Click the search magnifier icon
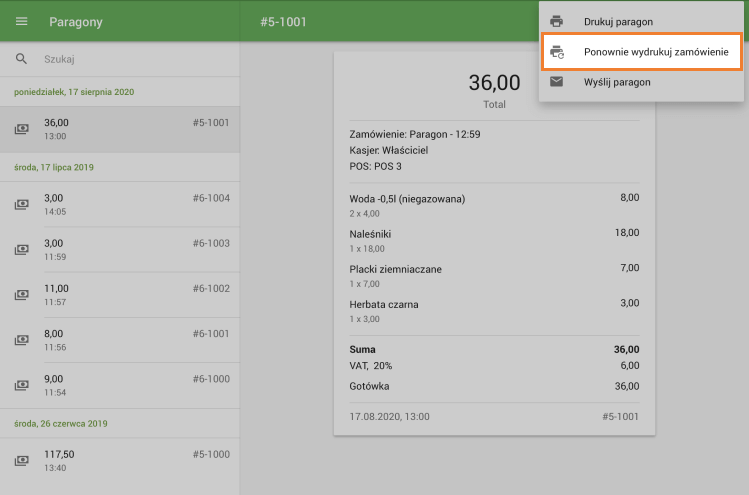This screenshot has width=749, height=495. [21, 59]
